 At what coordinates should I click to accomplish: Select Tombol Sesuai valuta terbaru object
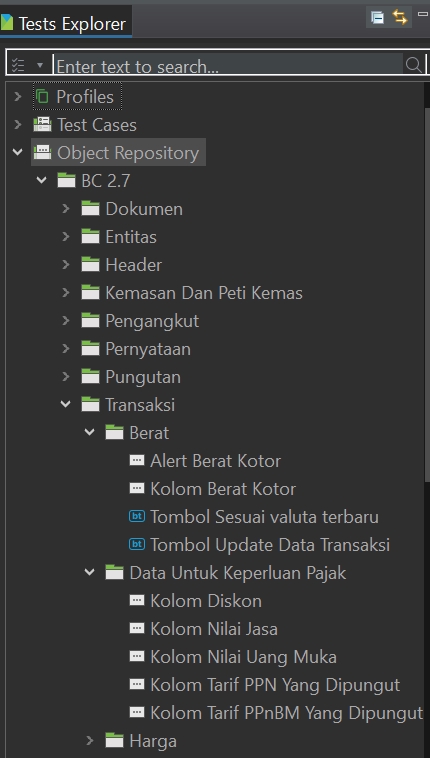[x=264, y=517]
